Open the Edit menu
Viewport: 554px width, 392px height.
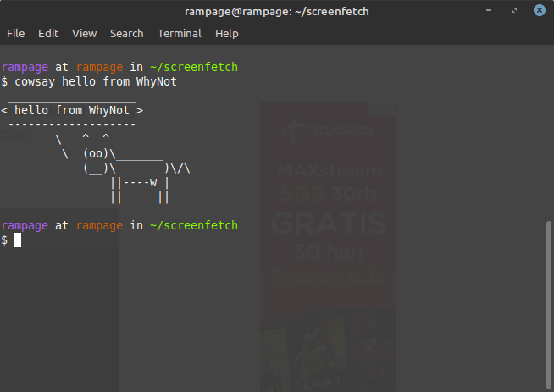click(x=48, y=34)
